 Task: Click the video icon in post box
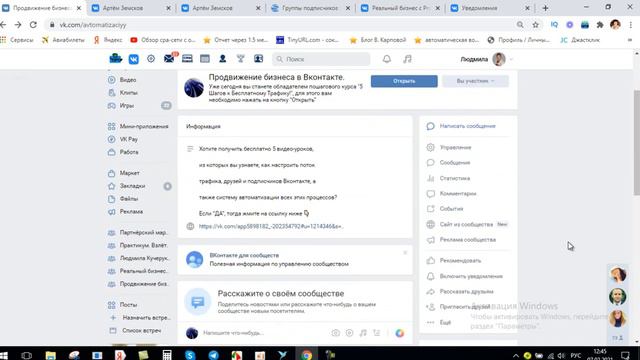click(x=349, y=333)
